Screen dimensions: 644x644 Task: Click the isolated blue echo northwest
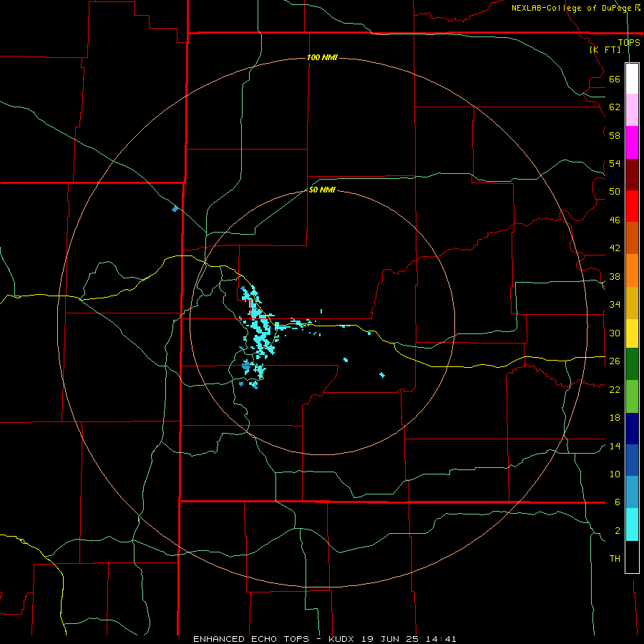(x=175, y=209)
